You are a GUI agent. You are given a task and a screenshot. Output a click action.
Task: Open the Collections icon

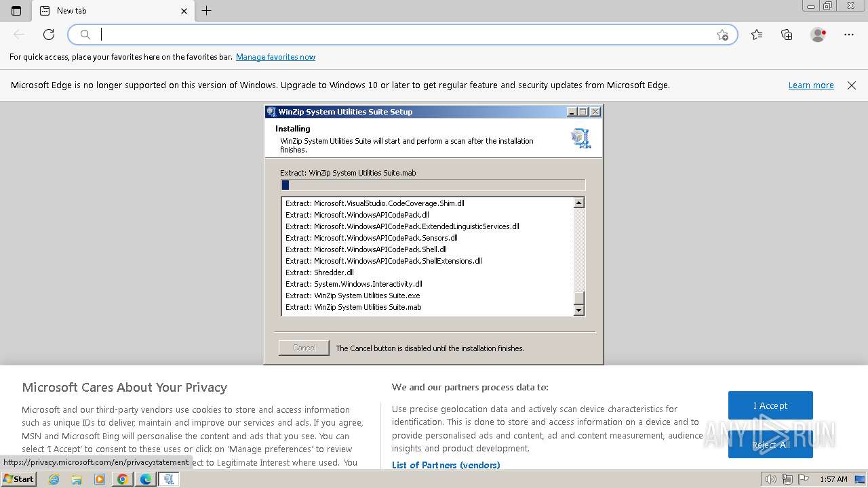[x=787, y=35]
